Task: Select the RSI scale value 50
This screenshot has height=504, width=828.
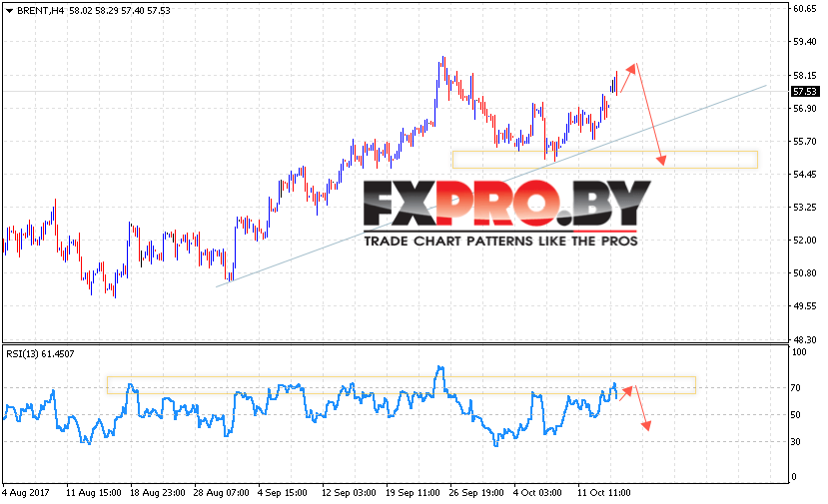Action: pos(796,415)
